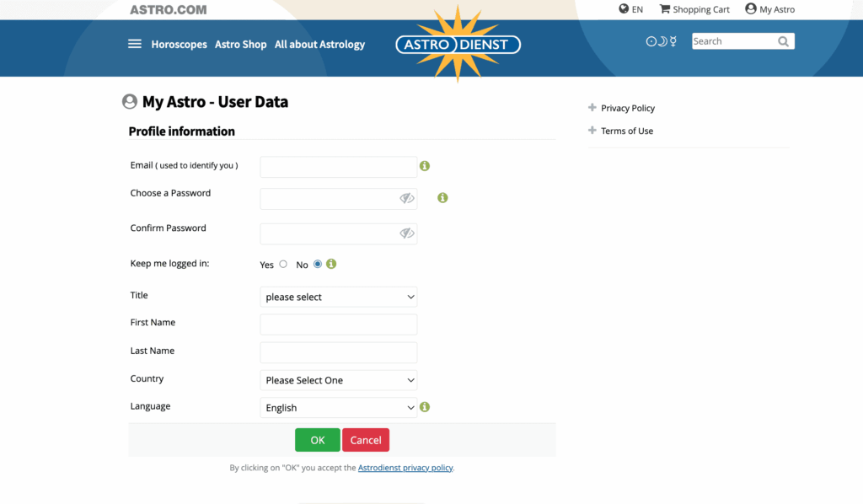Focus the Last Name field
The width and height of the screenshot is (863, 504).
coord(339,352)
